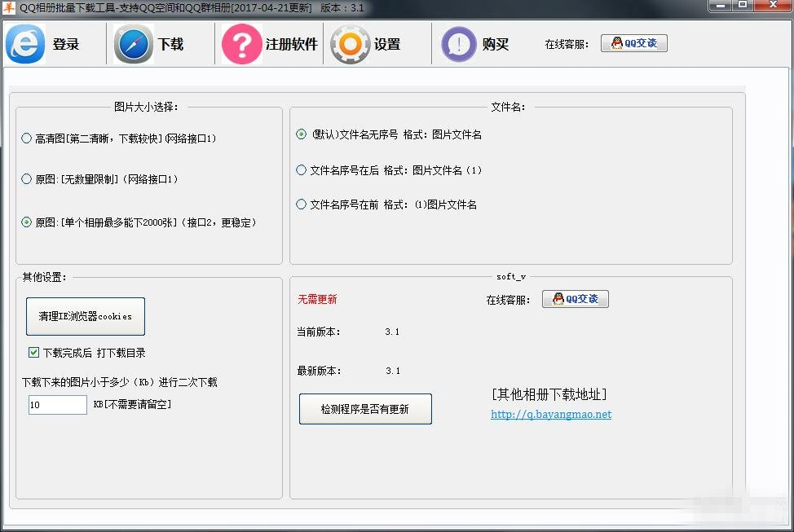Click 在线客服: label in top toolbar
Viewport: 794px width, 532px height.
(567, 44)
